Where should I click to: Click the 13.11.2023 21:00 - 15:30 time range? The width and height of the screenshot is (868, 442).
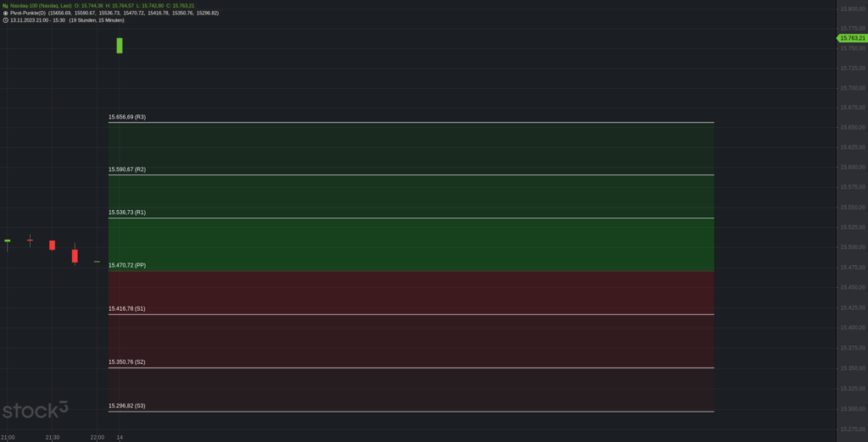tap(37, 20)
